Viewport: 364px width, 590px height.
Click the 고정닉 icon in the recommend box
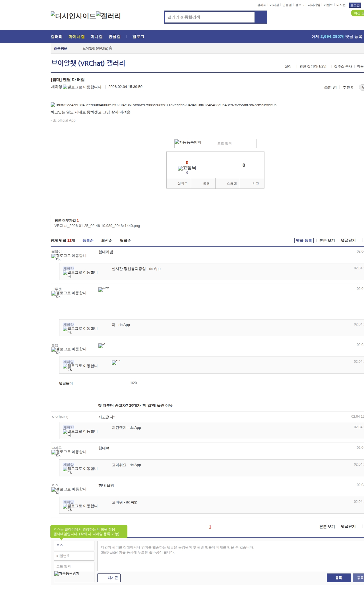coord(187,168)
